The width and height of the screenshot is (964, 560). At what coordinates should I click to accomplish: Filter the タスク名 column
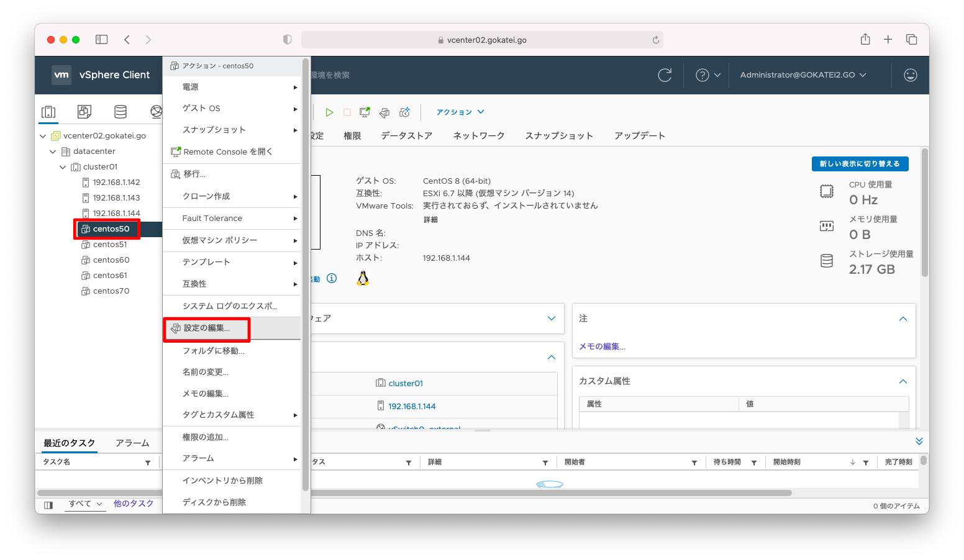point(148,463)
